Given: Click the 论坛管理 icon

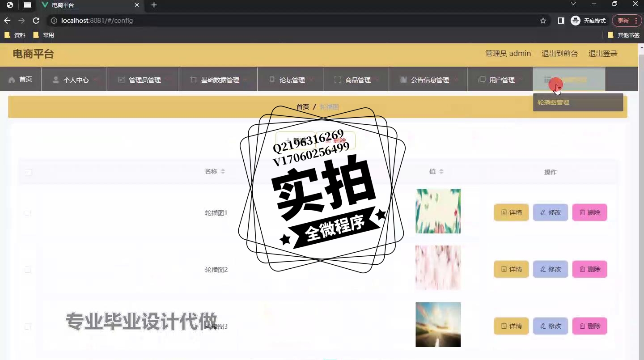Looking at the screenshot, I should click(272, 80).
